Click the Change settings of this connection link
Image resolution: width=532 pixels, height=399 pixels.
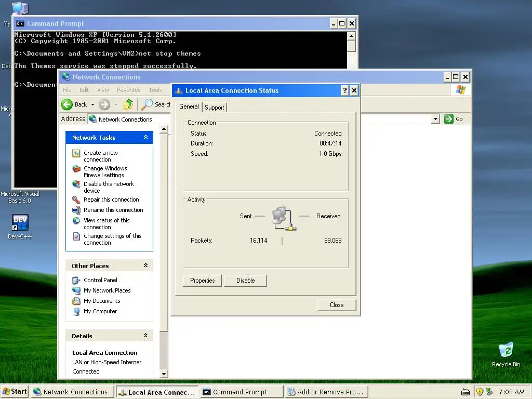113,240
